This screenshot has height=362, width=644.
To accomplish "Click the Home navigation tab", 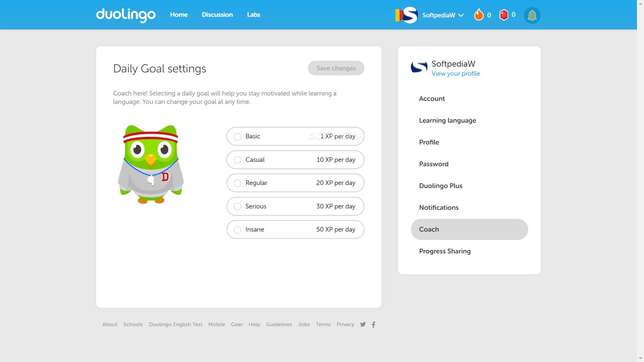I will click(x=179, y=15).
